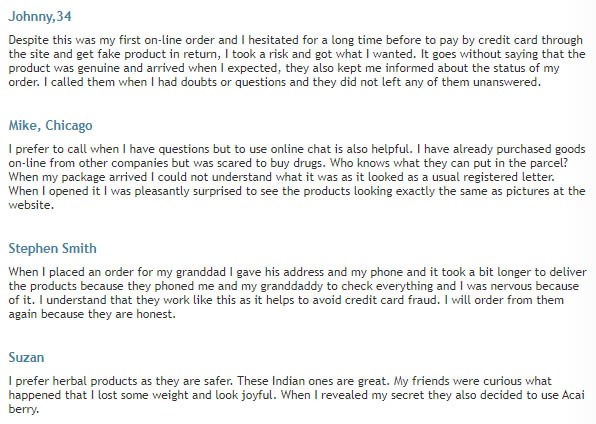Click the word 'unanswered' in Johnny's review
596x424 pixels.
point(505,82)
